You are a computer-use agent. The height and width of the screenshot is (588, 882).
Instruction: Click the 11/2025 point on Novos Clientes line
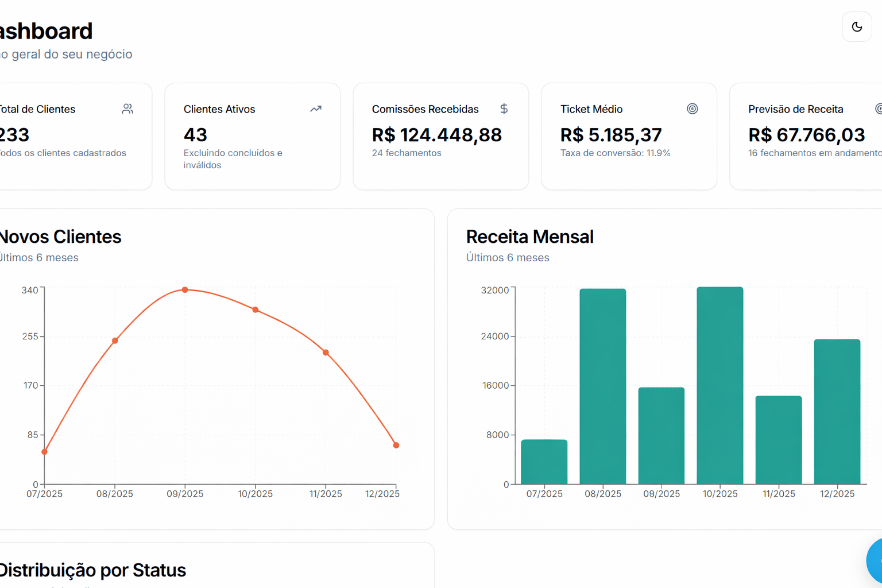pyautogui.click(x=326, y=353)
